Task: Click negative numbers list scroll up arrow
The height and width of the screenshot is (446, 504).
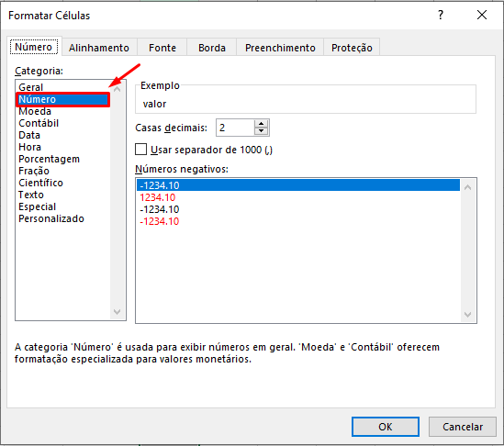Action: click(x=467, y=186)
